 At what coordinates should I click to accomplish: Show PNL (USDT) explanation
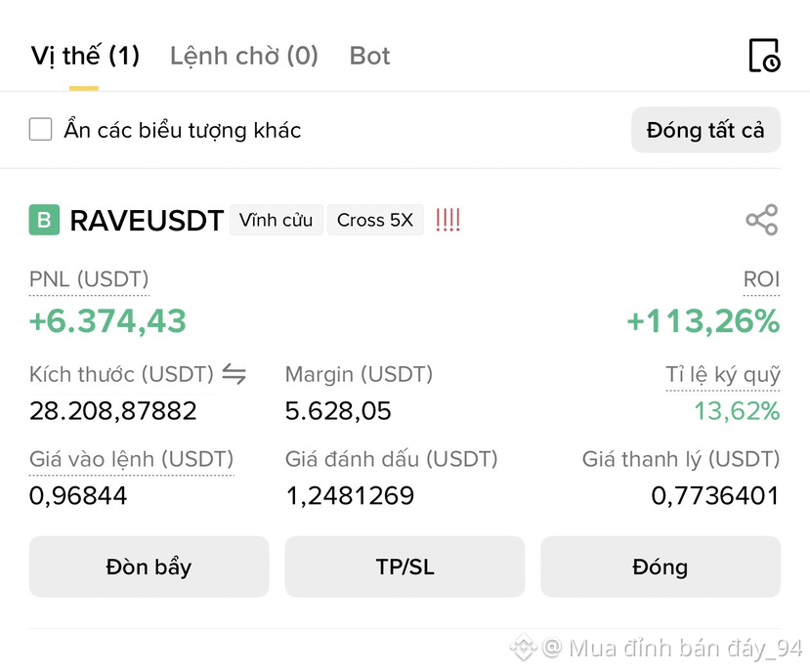89,279
